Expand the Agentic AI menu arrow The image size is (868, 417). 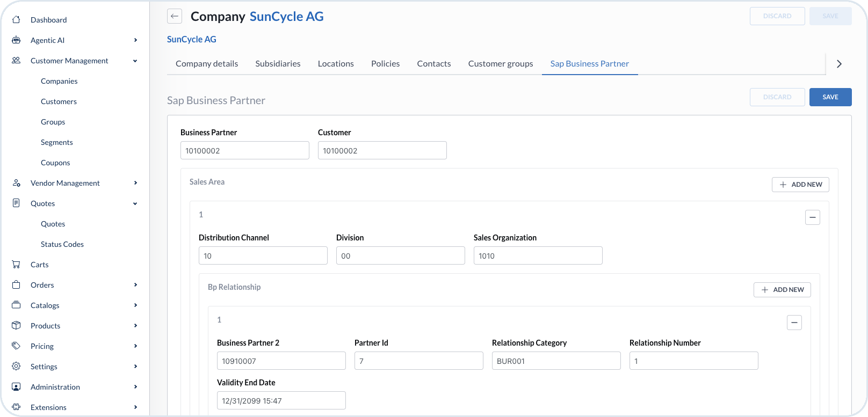pos(135,40)
